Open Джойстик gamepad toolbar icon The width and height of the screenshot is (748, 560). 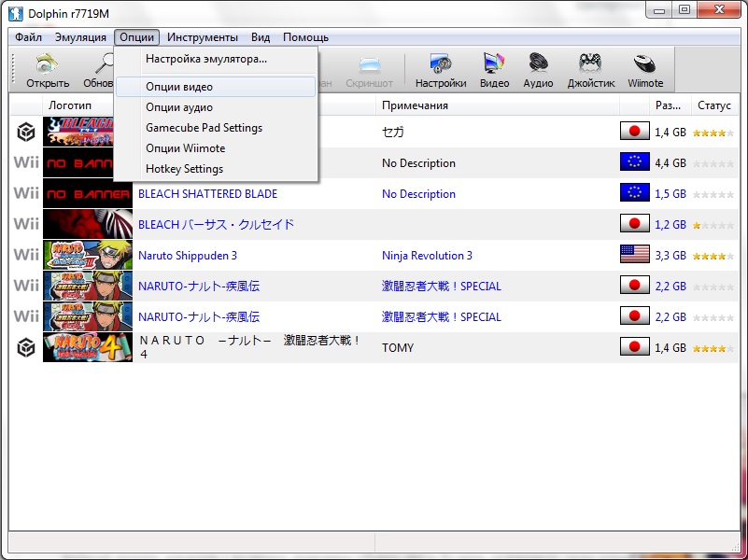point(591,70)
